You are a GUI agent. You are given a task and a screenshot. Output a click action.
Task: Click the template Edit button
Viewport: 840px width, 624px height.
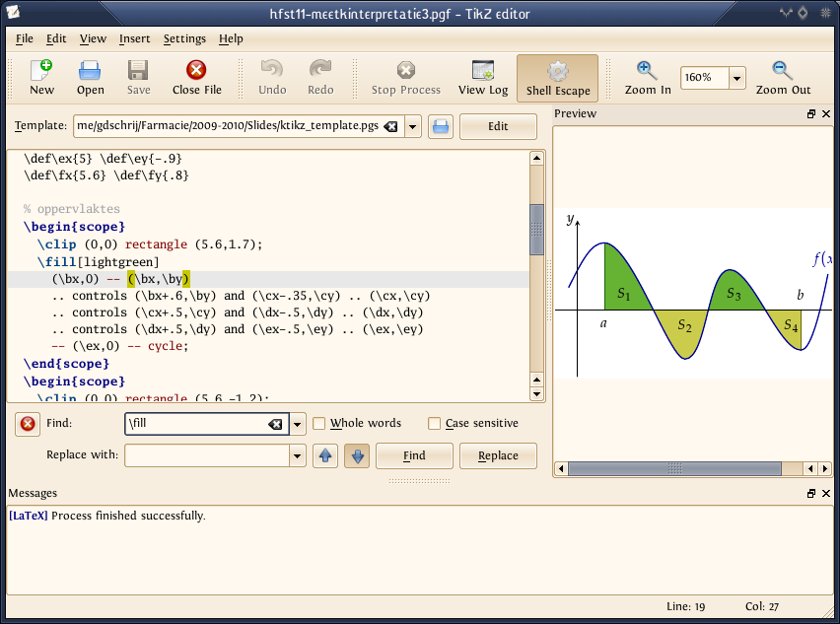(498, 127)
